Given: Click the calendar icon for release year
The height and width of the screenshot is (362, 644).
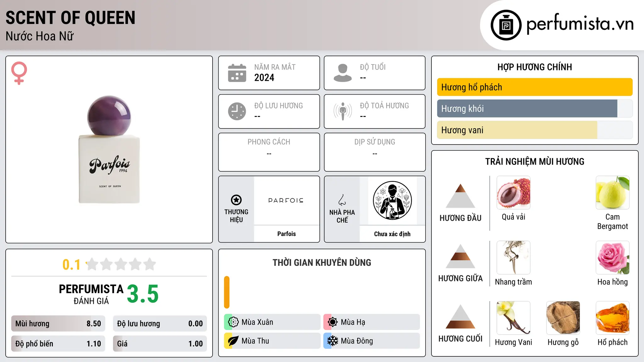Looking at the screenshot, I should (x=237, y=73).
